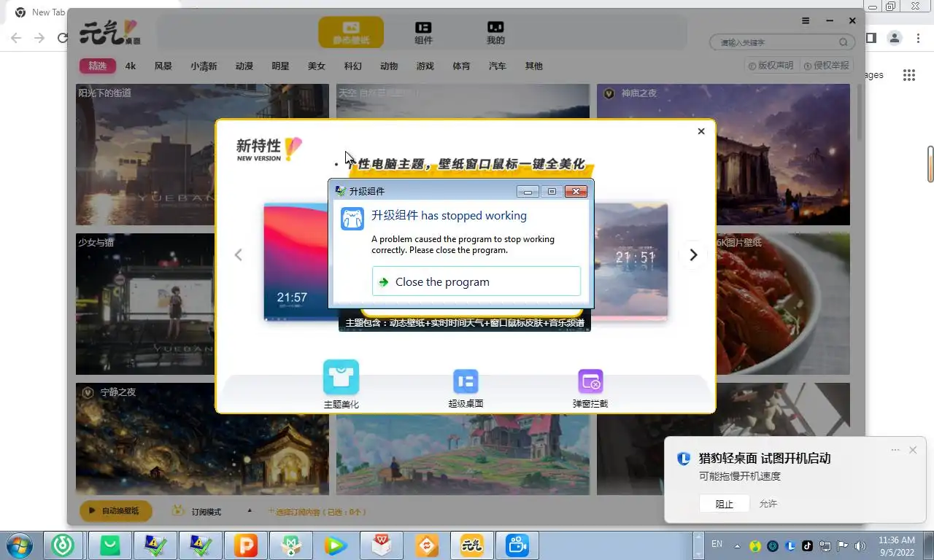
Task: Click the Windows Start button
Action: (19, 545)
